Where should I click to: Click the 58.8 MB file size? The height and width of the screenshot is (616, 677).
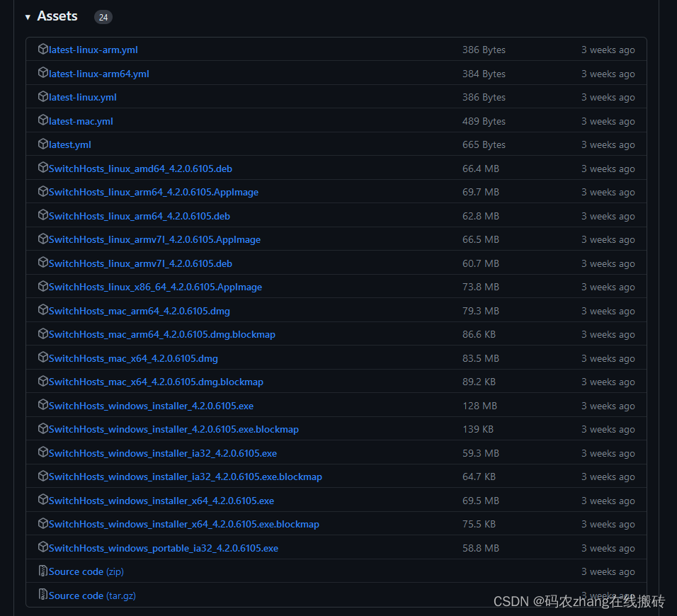(481, 549)
